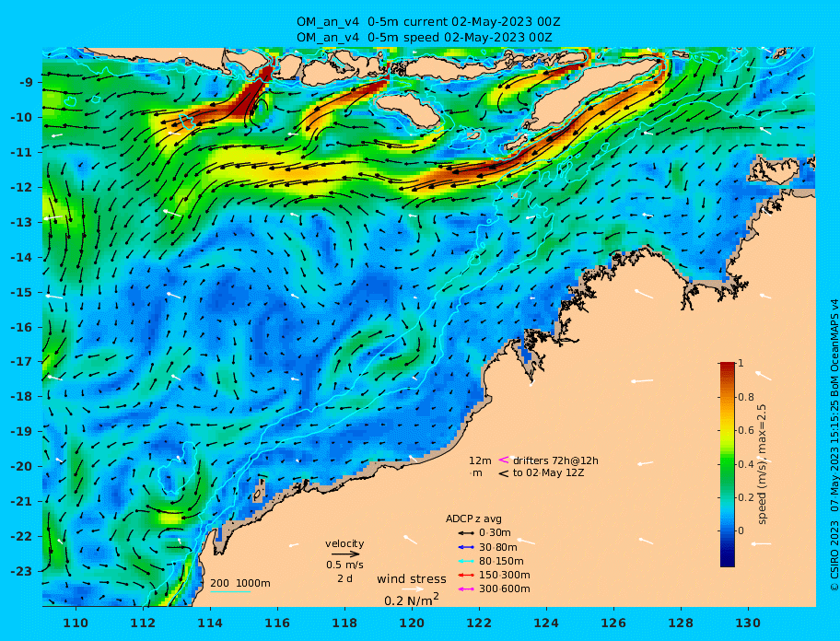Screen dimensions: 840x641
Task: Click the longitude label "130"
Action: (x=749, y=624)
